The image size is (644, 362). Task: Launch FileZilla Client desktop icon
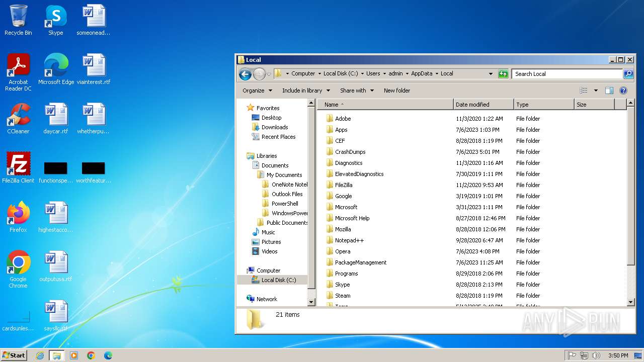pyautogui.click(x=18, y=168)
